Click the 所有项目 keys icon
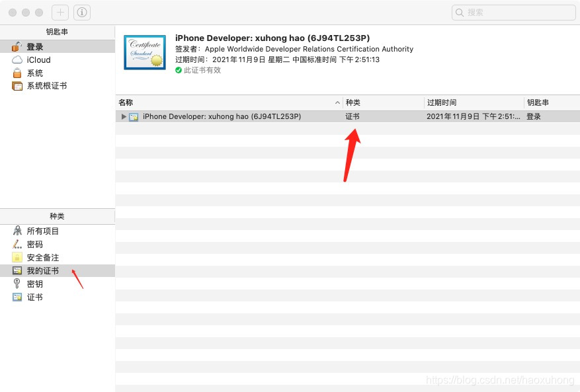Image resolution: width=580 pixels, height=392 pixels. tap(17, 231)
